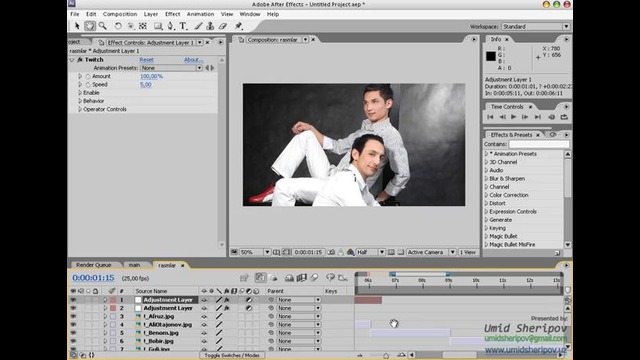Select the Pen tool
Image resolution: width=640 pixels, height=360 pixels.
(171, 26)
